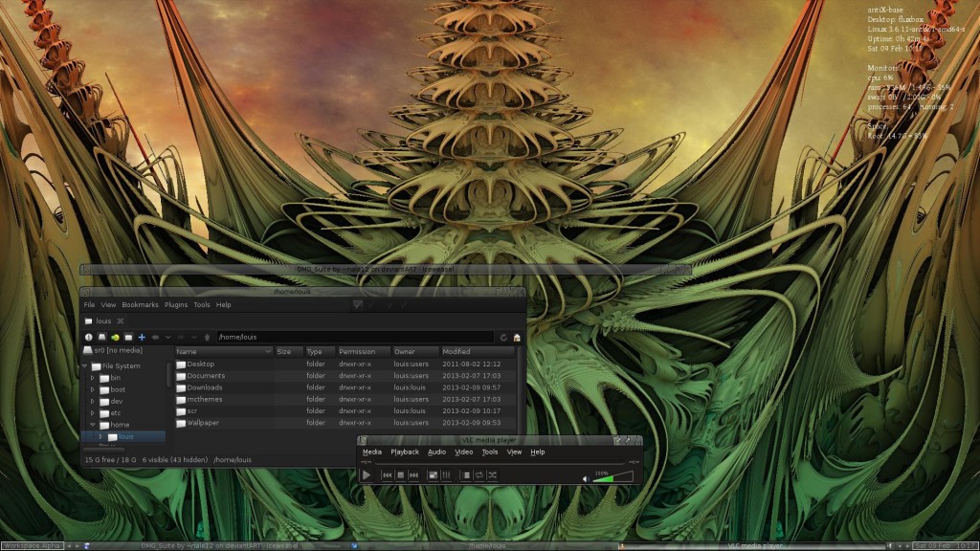Open the Downloads folder in file list
Viewport: 980px width, 551px height.
[x=205, y=387]
